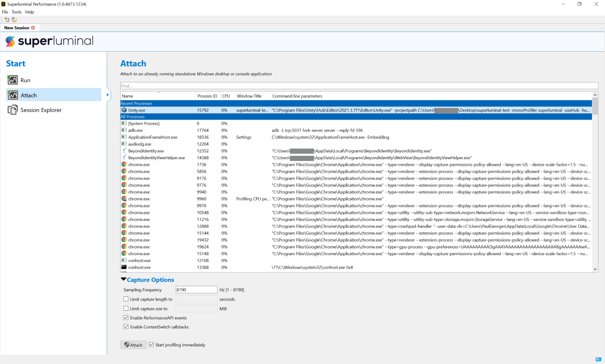Image resolution: width=605 pixels, height=364 pixels.
Task: Open the Tools menu
Action: coord(16,12)
